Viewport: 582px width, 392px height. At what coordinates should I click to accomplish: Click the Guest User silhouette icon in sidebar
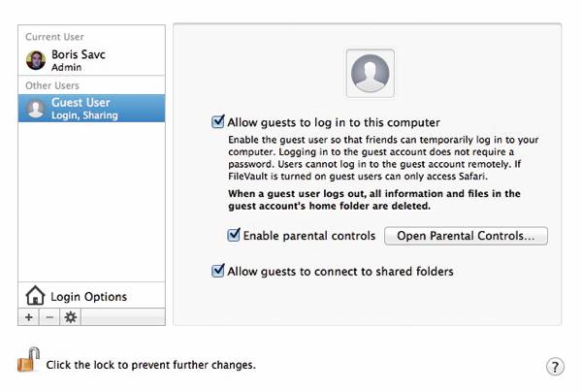[x=36, y=109]
